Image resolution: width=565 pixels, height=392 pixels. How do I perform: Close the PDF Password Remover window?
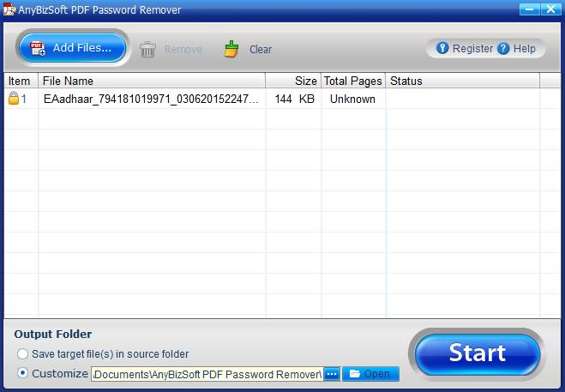pos(550,9)
